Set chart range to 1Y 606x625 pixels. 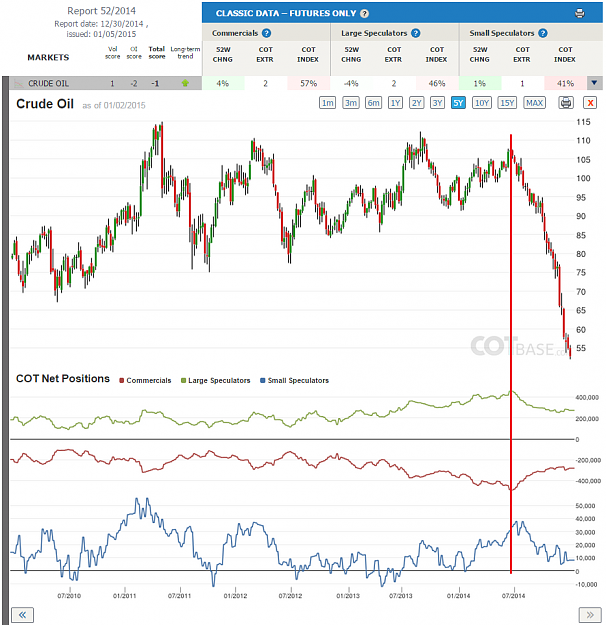click(395, 103)
